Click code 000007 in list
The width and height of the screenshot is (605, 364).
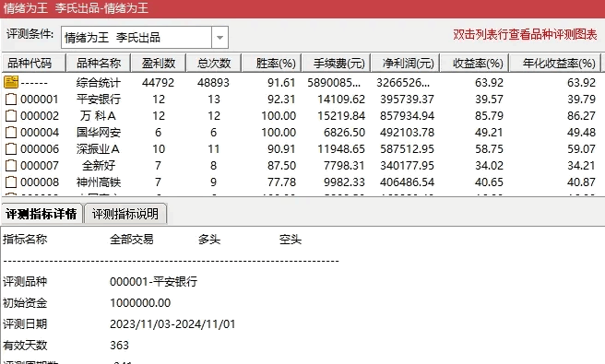40,166
